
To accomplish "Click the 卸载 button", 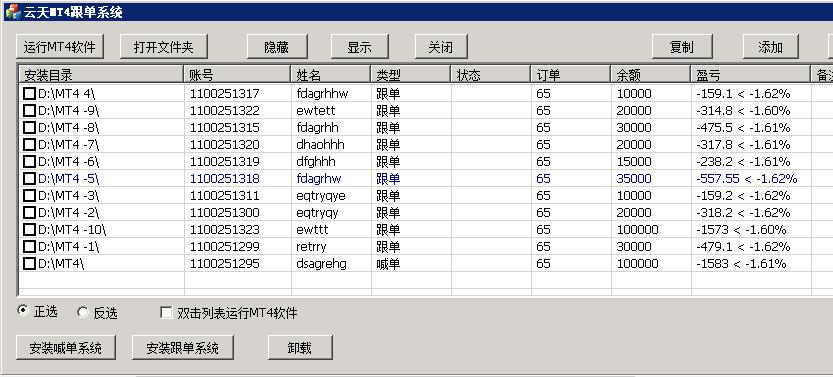I will click(x=300, y=348).
